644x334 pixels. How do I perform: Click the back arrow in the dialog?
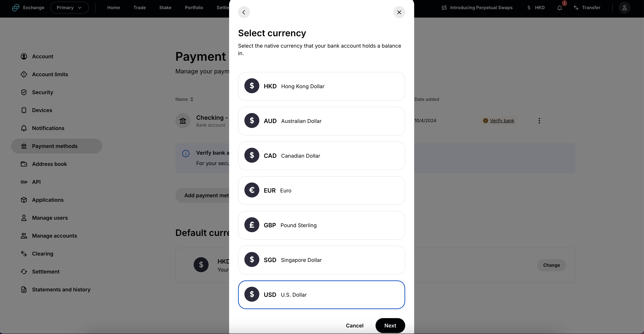[x=244, y=12]
